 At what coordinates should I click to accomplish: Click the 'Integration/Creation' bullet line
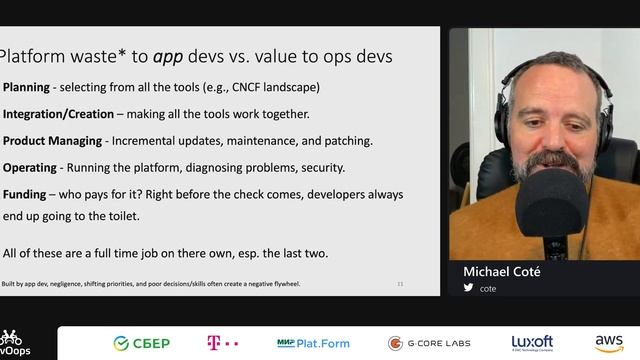(x=156, y=114)
